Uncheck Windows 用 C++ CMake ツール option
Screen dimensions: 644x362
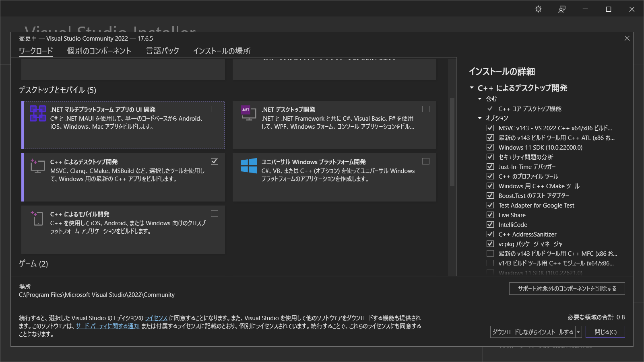point(490,186)
